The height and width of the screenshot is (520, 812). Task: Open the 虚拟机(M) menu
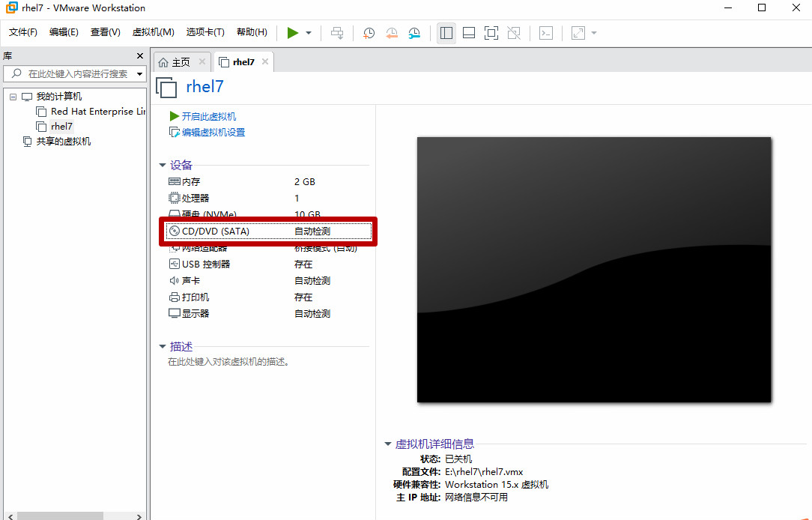pos(154,32)
